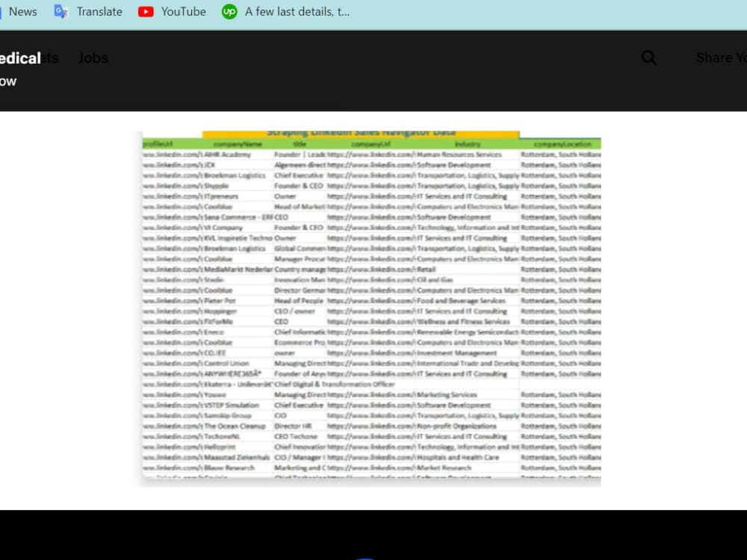The height and width of the screenshot is (560, 747).
Task: Click 'The Ocean Cleanup' company cell
Action: pyautogui.click(x=235, y=426)
